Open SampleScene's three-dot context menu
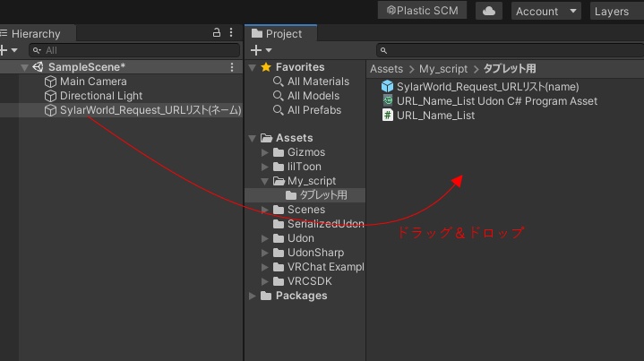Viewport: 644px width, 361px height. (232, 67)
